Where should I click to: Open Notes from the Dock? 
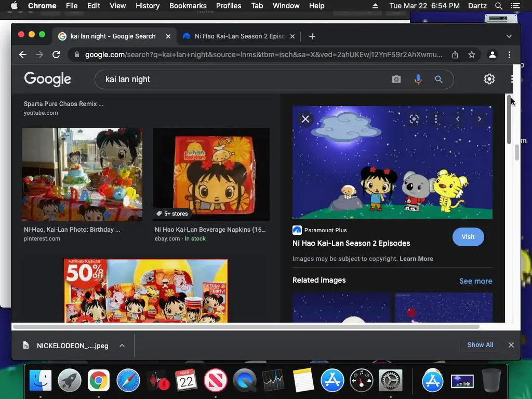[x=303, y=380]
